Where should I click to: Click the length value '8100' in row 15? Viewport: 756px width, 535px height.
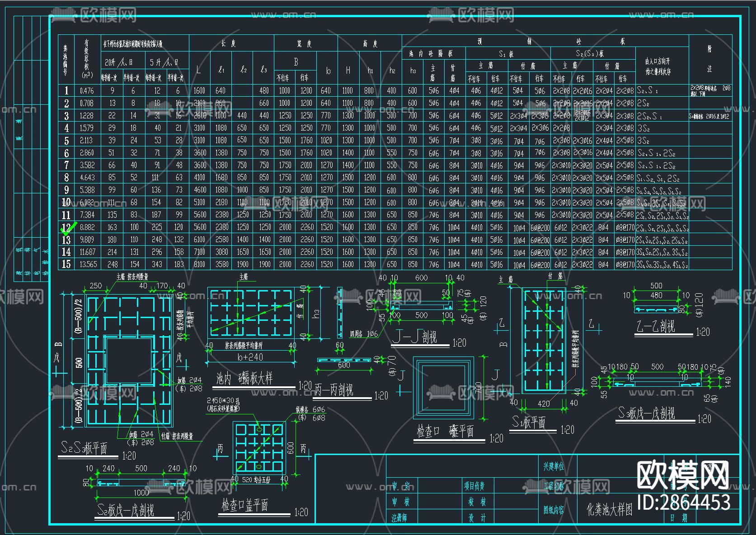point(199,264)
